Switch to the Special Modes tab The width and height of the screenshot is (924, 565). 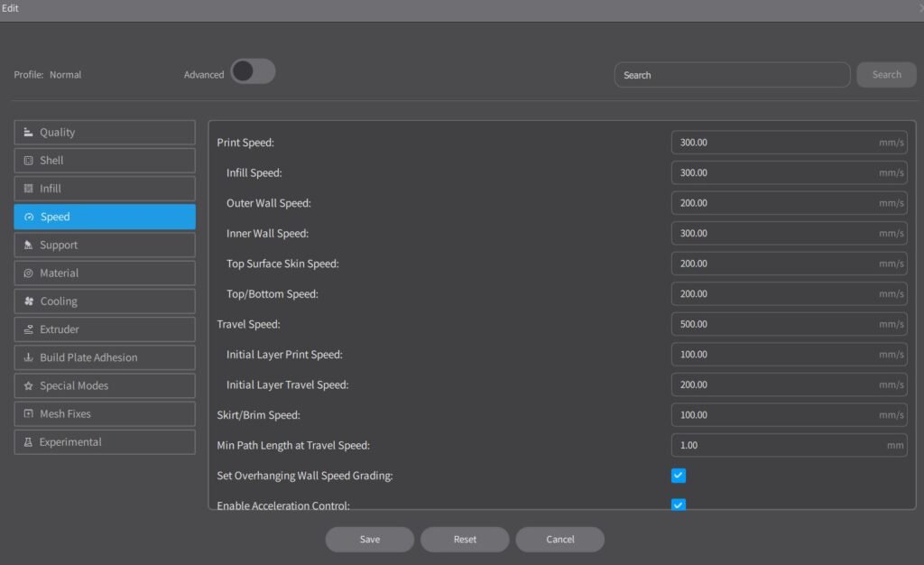coord(105,385)
